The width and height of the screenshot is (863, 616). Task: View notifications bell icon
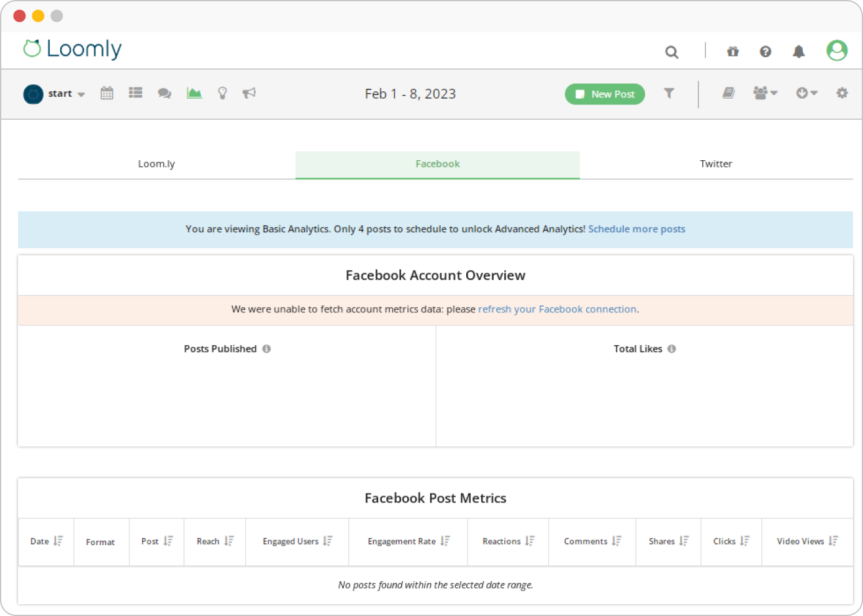pos(798,52)
